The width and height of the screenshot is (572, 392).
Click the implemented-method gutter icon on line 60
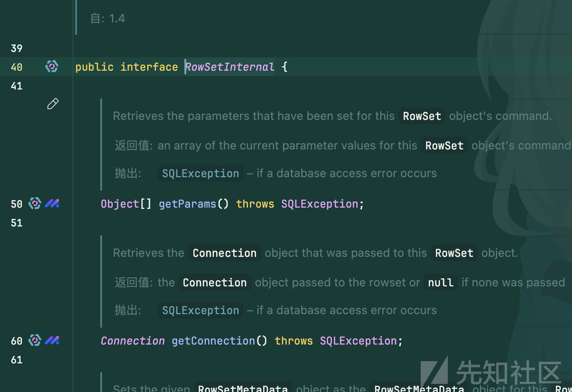[35, 341]
